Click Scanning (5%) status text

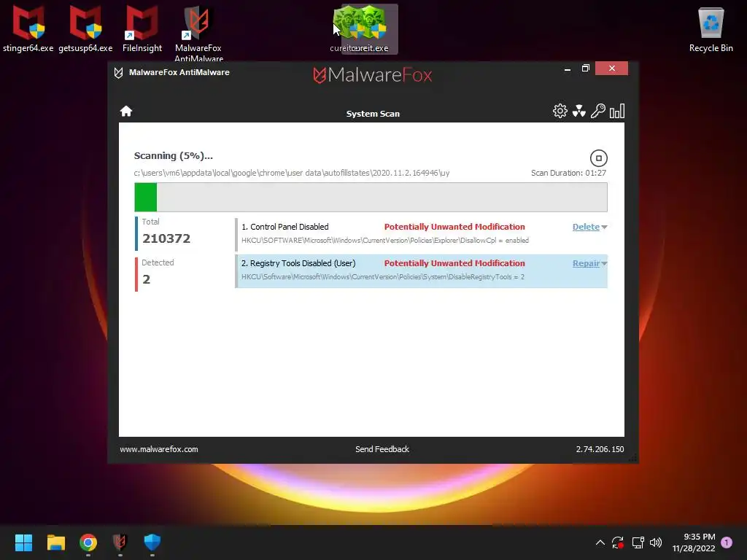point(174,156)
